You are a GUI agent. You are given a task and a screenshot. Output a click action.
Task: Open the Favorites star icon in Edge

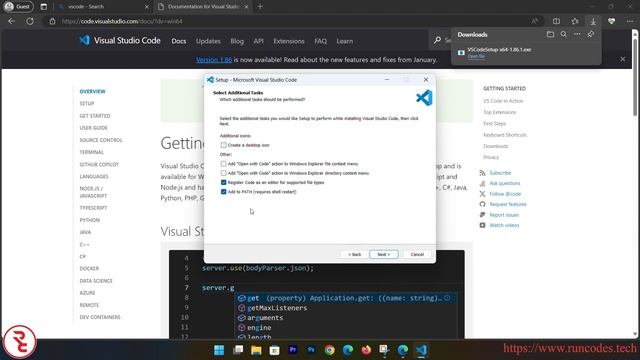[x=575, y=21]
